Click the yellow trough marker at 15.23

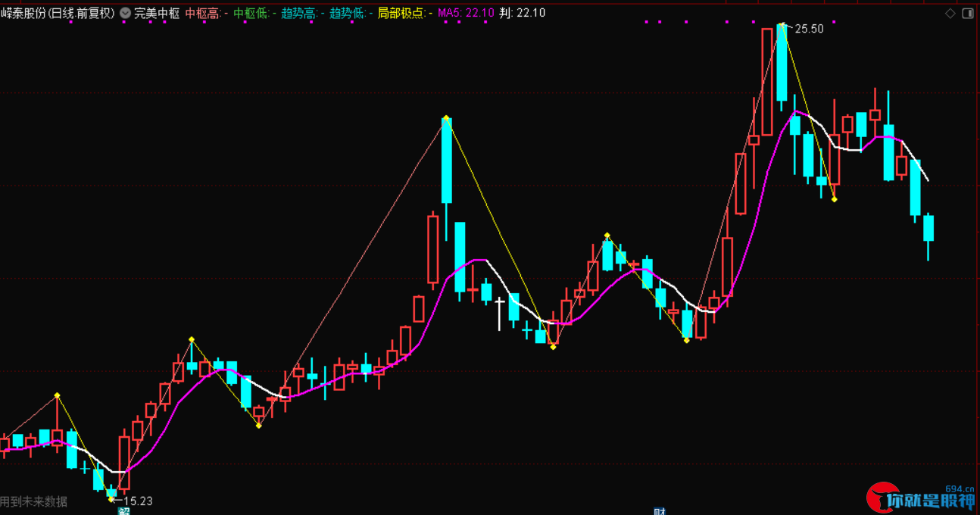pyautogui.click(x=111, y=499)
